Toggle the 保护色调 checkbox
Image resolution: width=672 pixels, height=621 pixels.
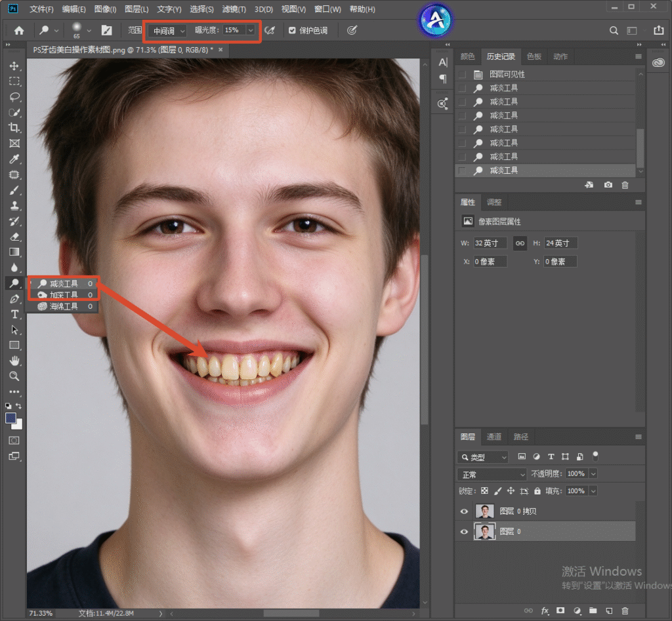click(x=292, y=30)
